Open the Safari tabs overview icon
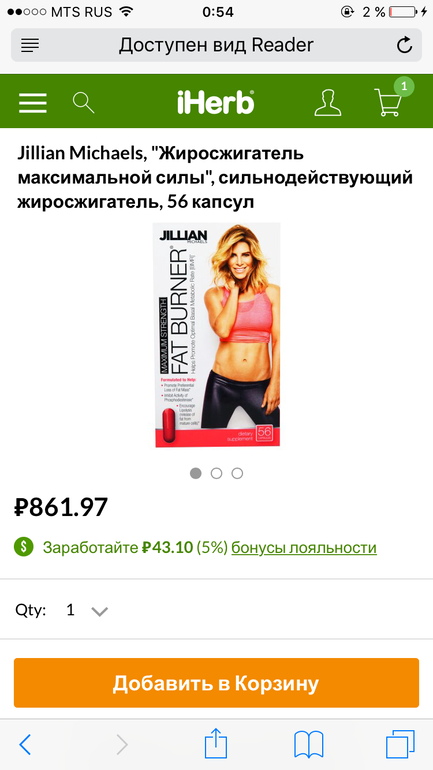 (x=400, y=744)
